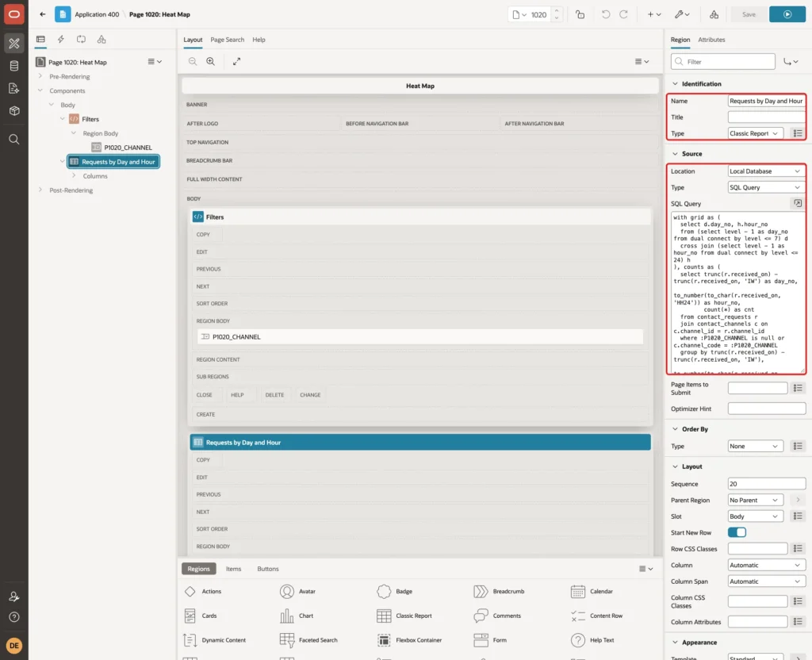Click the Optimizer Hint field
Image resolution: width=812 pixels, height=660 pixels.
[767, 409]
